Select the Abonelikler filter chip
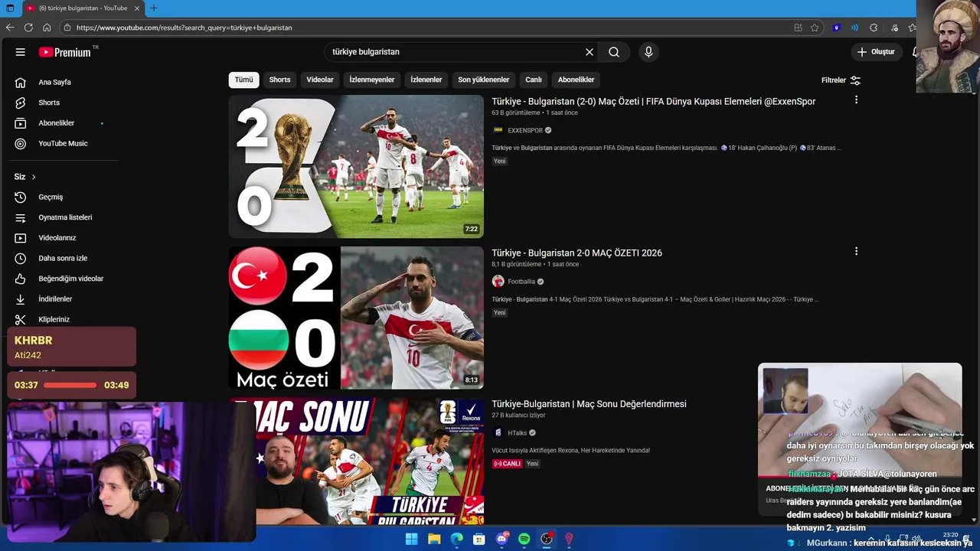This screenshot has height=551, width=980. coord(576,80)
